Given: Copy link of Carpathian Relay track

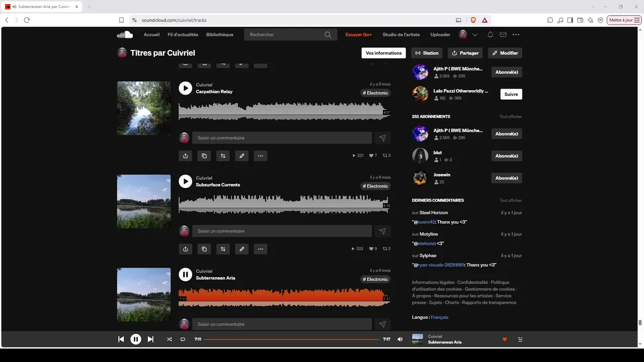Looking at the screenshot, I should 204,156.
